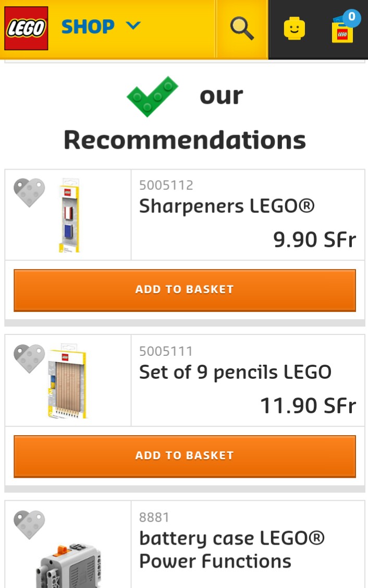Open the shopping basket icon
Image resolution: width=368 pixels, height=588 pixels.
pos(342,29)
